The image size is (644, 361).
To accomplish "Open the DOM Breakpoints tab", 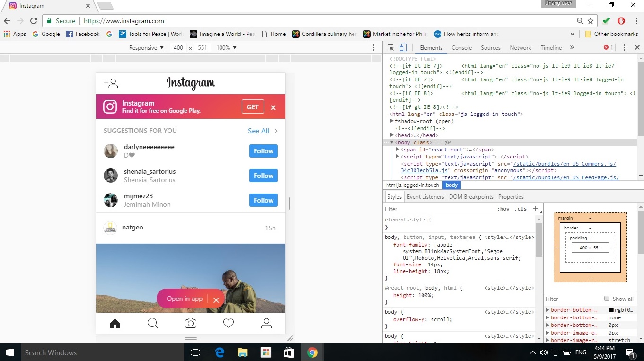I will [471, 197].
